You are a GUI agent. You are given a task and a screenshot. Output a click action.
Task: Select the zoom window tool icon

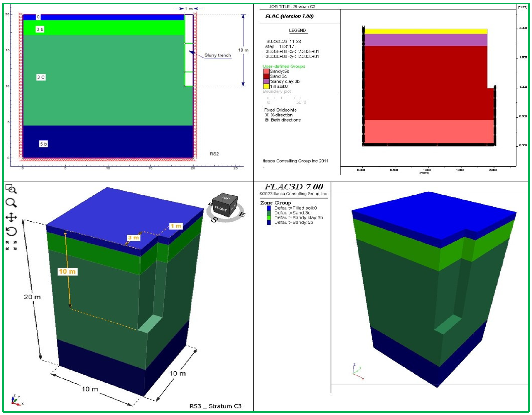coord(11,189)
